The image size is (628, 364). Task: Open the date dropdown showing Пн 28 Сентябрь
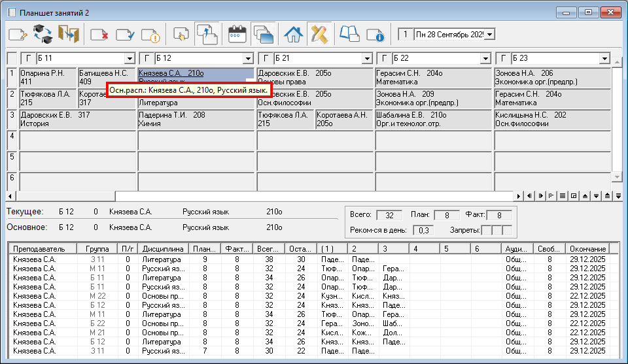(490, 34)
